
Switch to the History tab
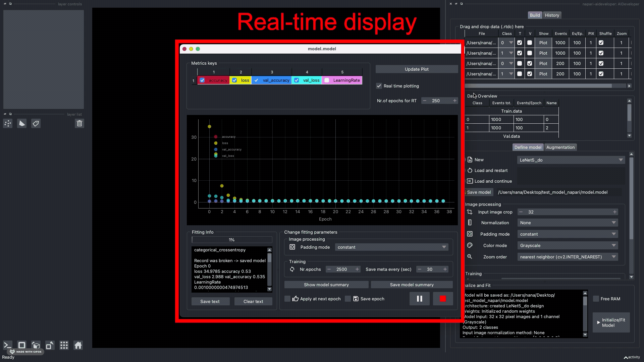[x=552, y=15]
